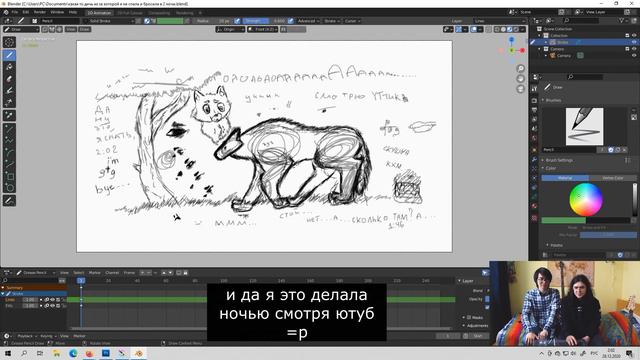Open the Active Tool properties tab
640x360 pixels.
click(534, 89)
